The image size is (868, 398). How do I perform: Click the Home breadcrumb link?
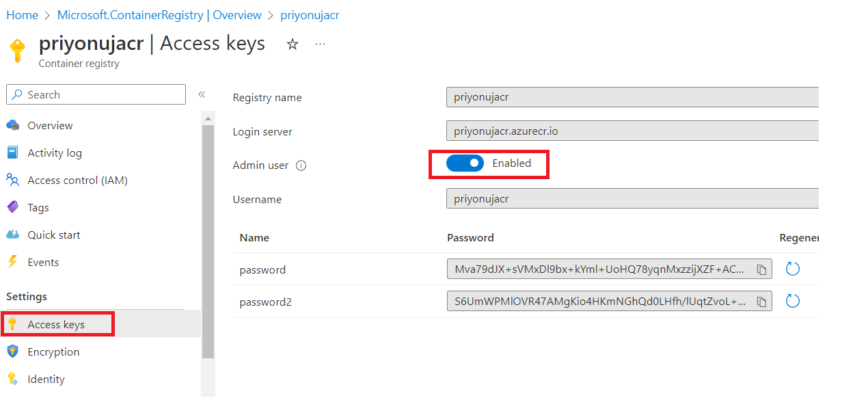[22, 15]
